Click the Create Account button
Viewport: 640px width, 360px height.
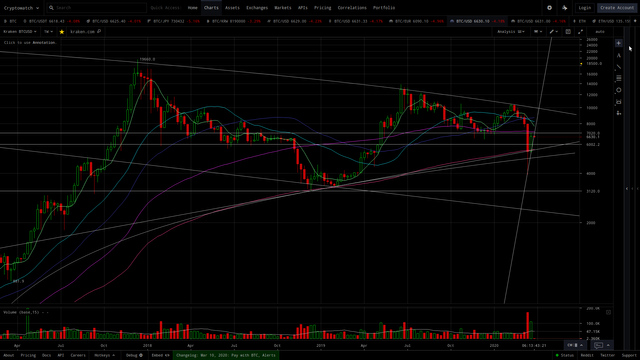point(617,8)
